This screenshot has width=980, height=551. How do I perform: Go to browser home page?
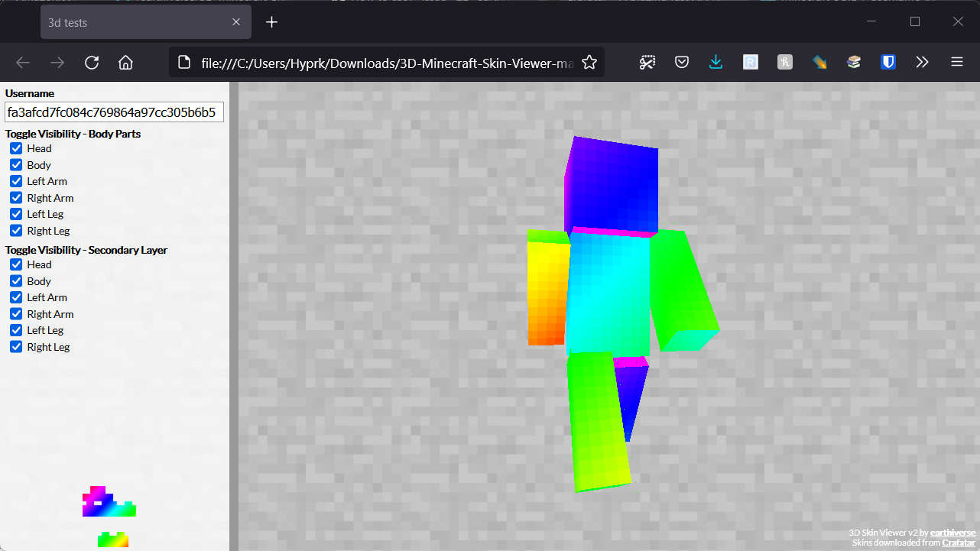point(125,62)
